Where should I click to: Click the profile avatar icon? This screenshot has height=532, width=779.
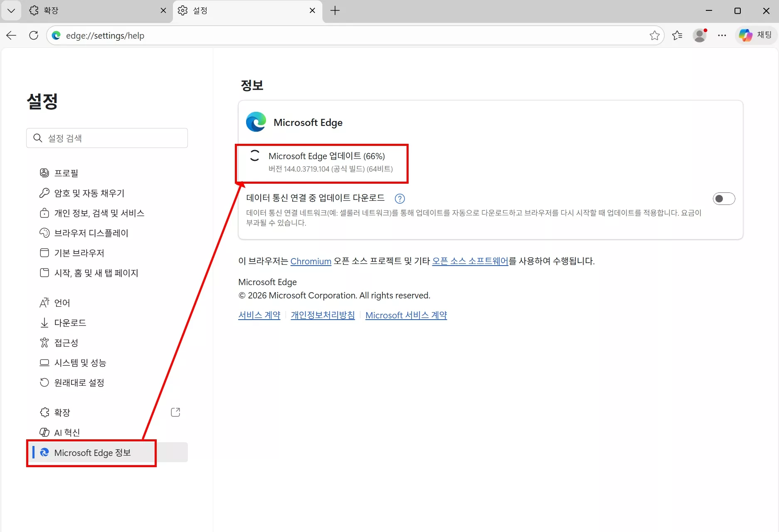pyautogui.click(x=700, y=35)
